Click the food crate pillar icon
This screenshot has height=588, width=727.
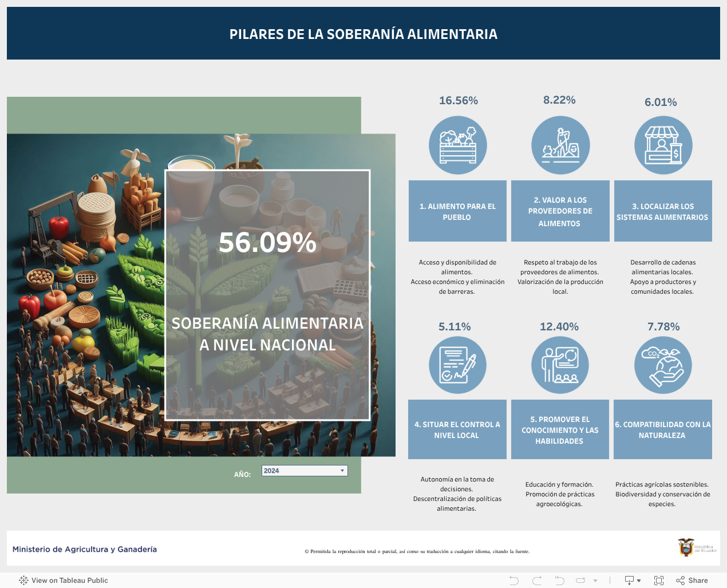click(458, 145)
